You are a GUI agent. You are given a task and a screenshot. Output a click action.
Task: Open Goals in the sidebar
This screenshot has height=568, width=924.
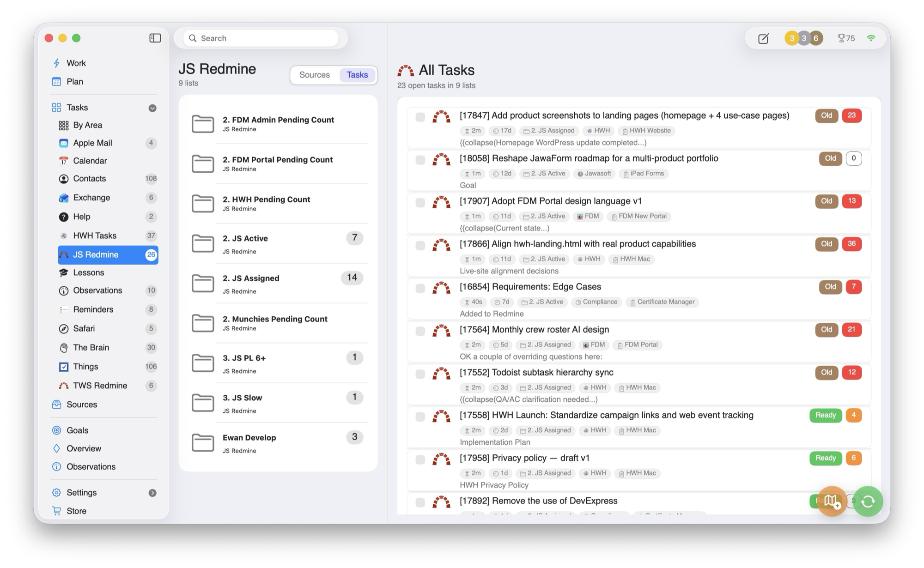tap(77, 430)
